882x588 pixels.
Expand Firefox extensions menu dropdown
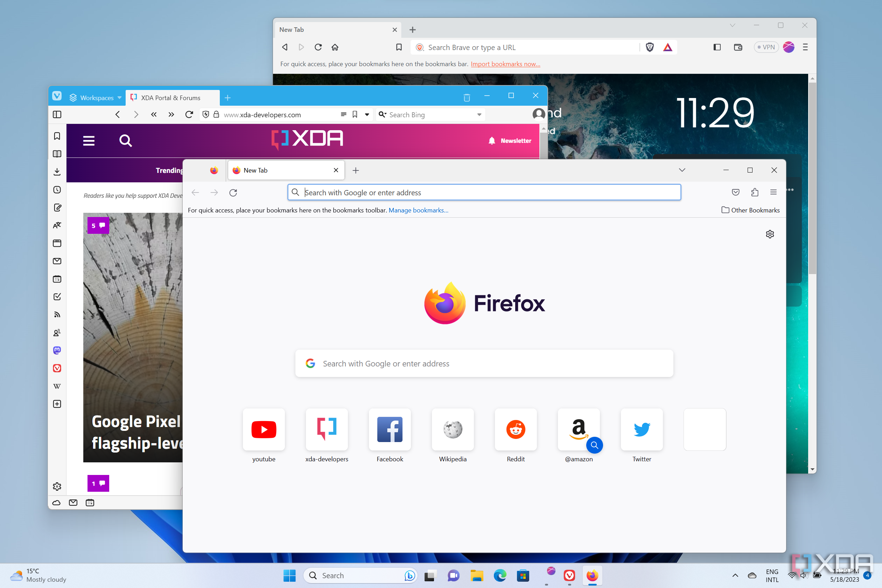click(755, 192)
